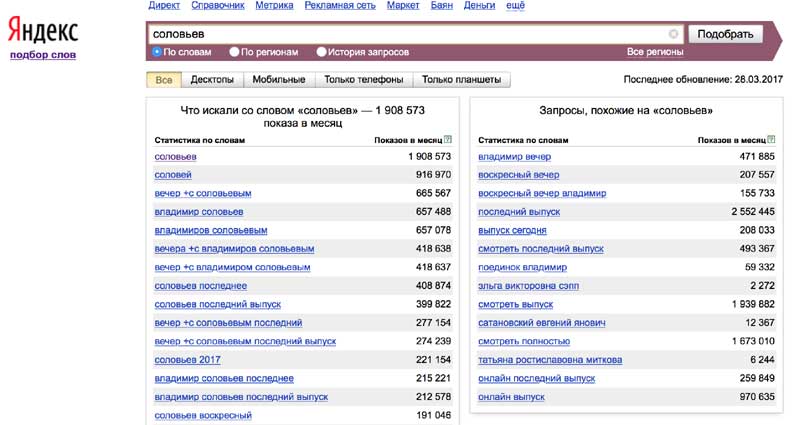The height and width of the screenshot is (425, 800).
Task: Select the "История запросов" radio button
Action: tap(321, 51)
